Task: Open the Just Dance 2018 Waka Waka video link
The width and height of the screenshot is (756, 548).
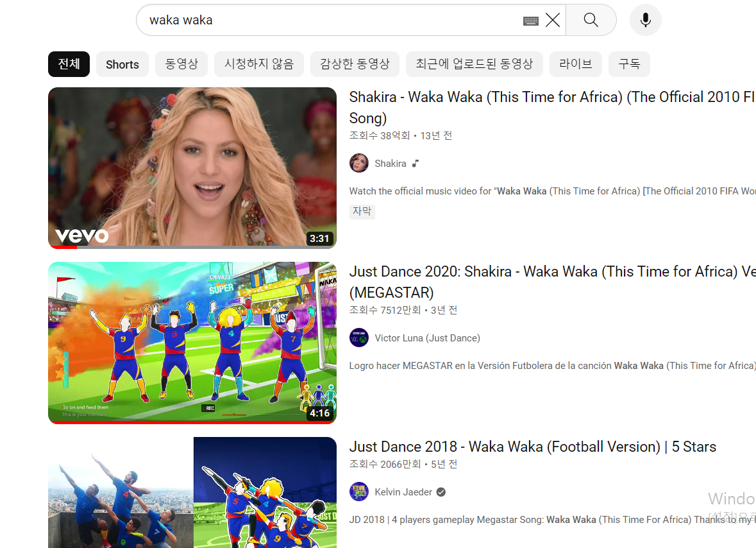Action: [x=532, y=447]
